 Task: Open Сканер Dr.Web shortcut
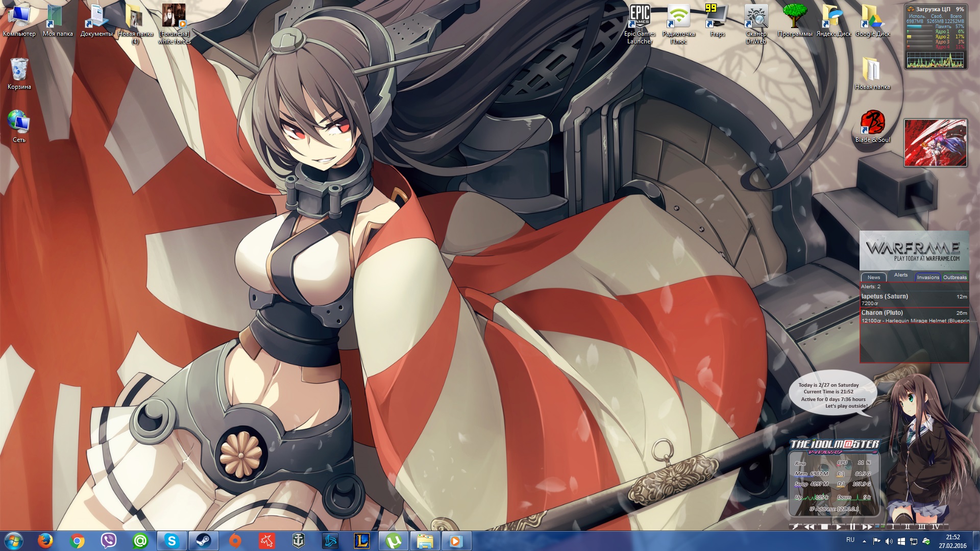click(x=756, y=24)
